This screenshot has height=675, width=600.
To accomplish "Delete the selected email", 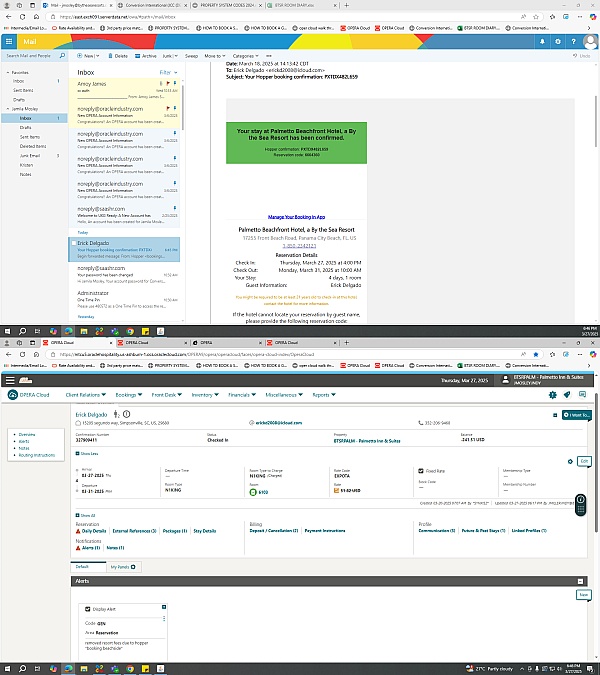I will pos(118,56).
